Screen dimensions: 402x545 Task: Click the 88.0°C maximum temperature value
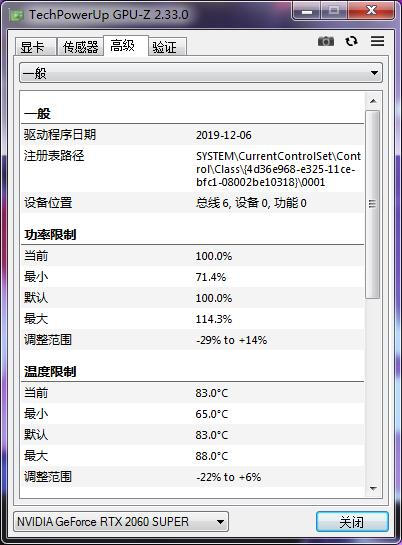tap(212, 456)
